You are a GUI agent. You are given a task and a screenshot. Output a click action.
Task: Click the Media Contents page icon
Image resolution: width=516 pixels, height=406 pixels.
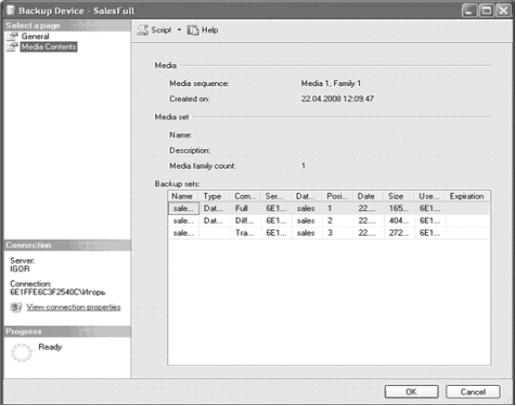coord(12,47)
